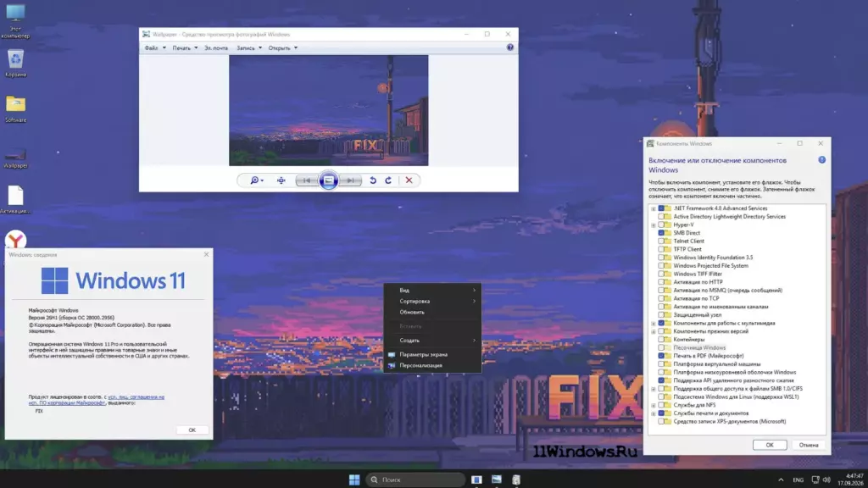The image size is (868, 488).
Task: Enable the TFTP Client checkbox
Action: [x=661, y=250]
